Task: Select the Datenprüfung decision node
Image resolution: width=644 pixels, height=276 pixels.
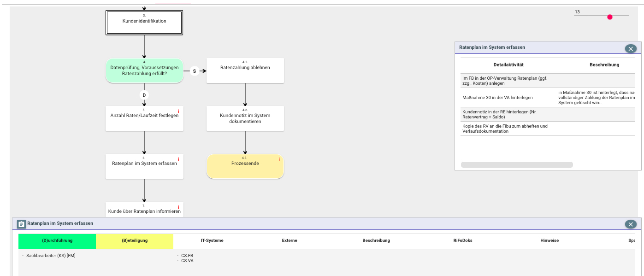Action: tap(144, 70)
